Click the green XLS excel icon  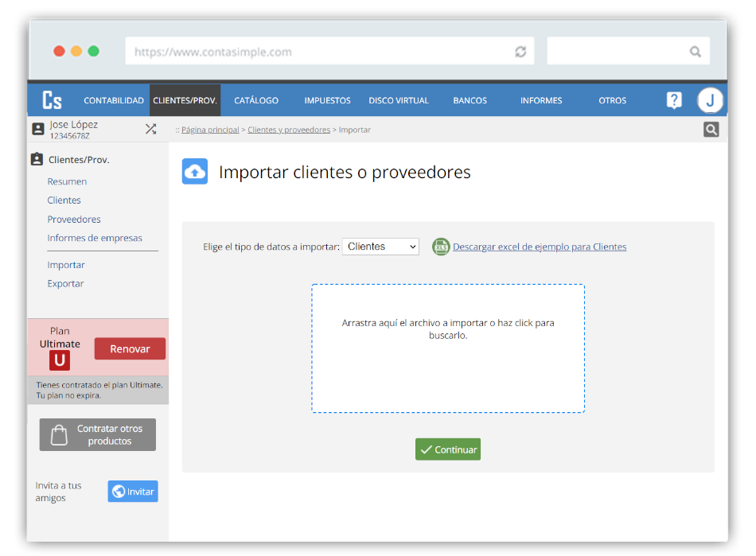441,247
